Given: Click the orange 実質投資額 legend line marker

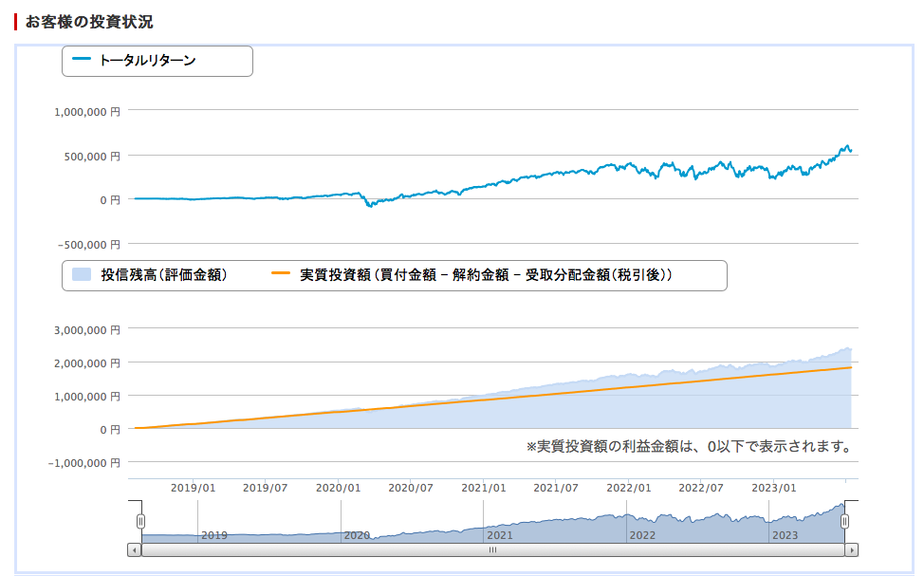Looking at the screenshot, I should (x=281, y=273).
